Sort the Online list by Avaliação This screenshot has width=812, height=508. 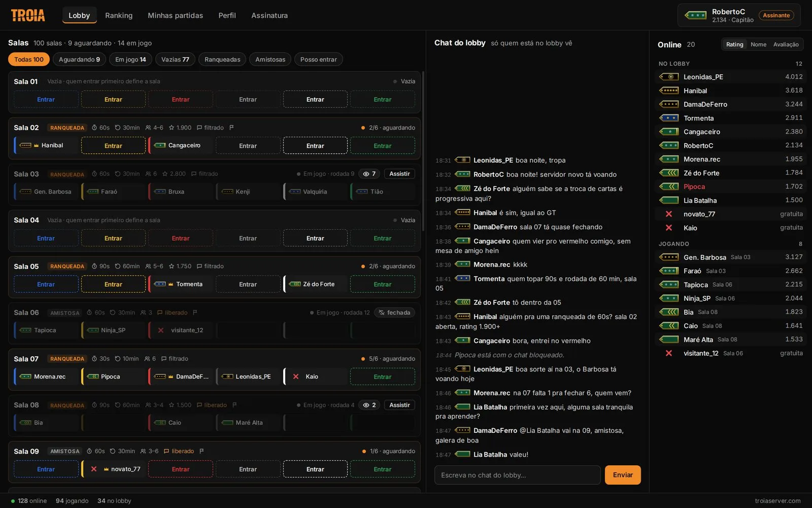(786, 44)
